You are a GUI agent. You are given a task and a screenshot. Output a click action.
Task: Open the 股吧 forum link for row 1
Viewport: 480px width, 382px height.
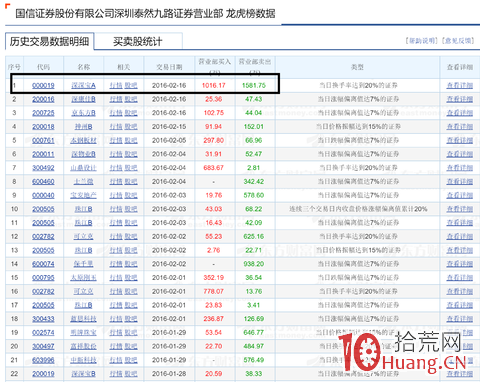[131, 85]
